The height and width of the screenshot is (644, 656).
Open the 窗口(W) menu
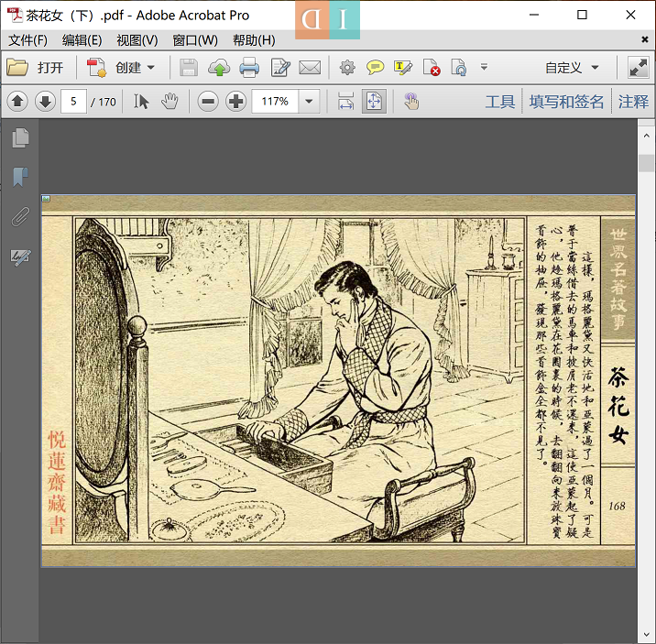[195, 40]
